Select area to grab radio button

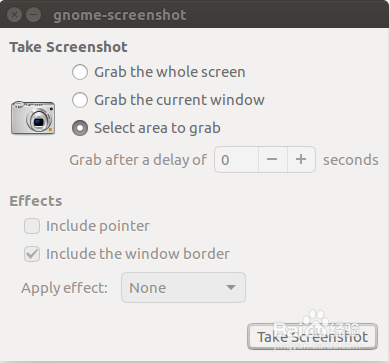tap(80, 128)
